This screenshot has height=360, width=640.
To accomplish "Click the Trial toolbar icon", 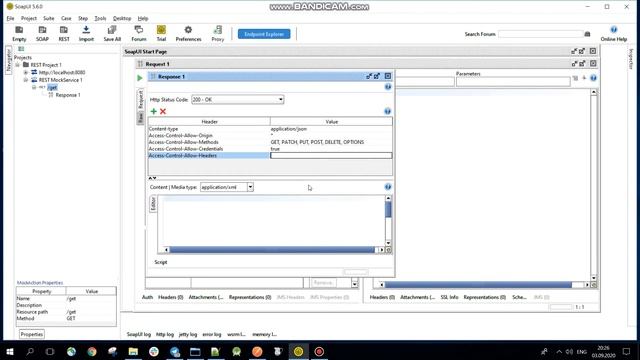I will tap(161, 33).
